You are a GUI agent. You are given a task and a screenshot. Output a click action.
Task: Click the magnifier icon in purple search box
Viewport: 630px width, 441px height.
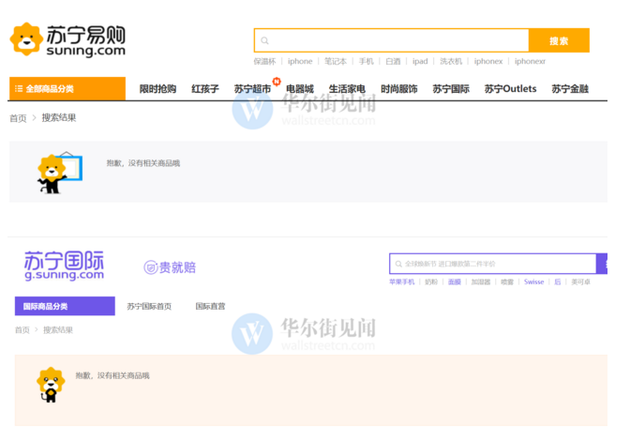[x=399, y=264]
